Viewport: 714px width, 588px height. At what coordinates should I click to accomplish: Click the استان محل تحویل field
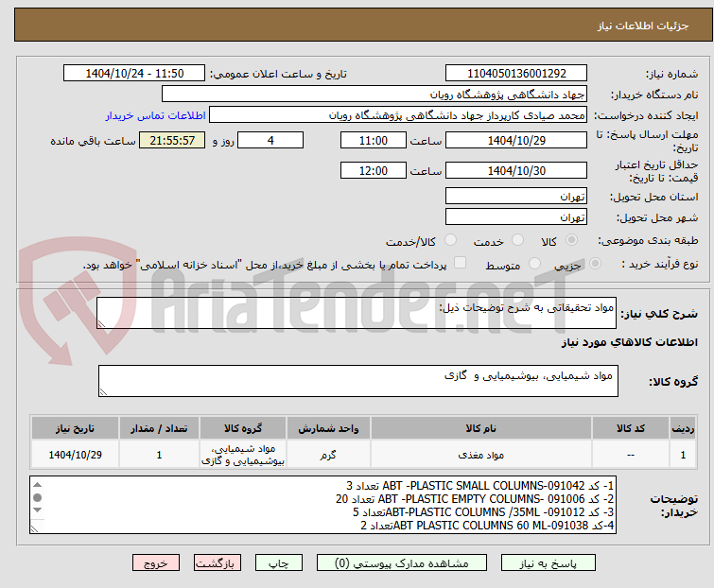point(516,196)
